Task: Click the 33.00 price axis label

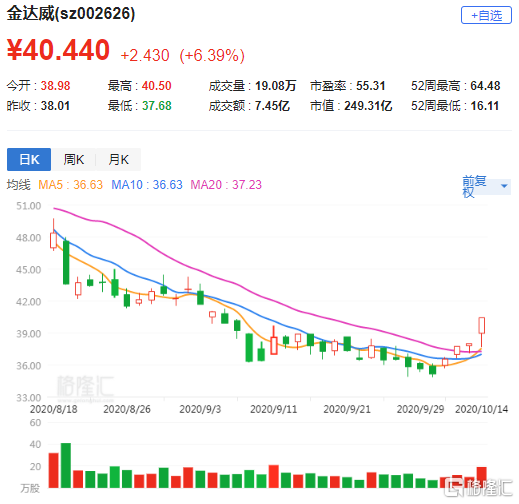Action: (29, 398)
